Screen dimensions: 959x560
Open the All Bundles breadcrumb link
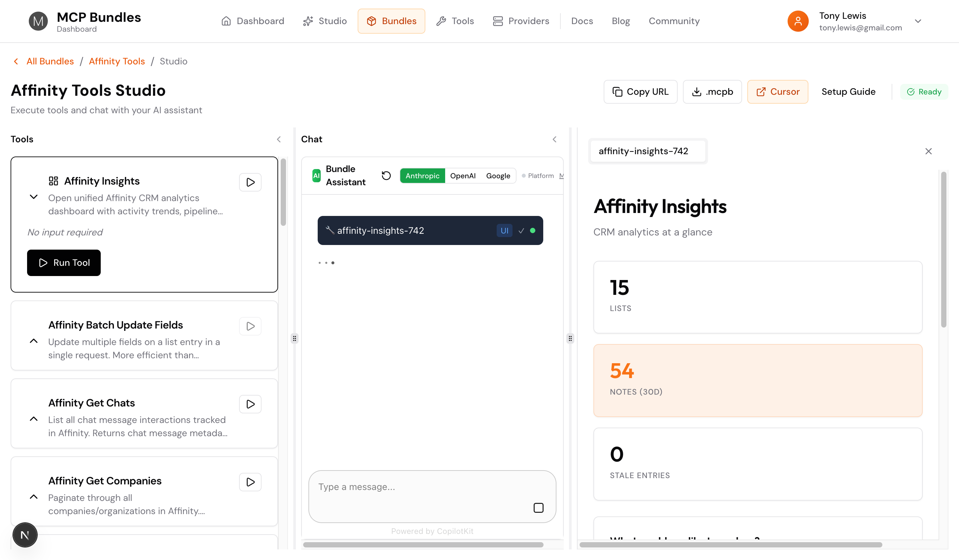coord(50,61)
